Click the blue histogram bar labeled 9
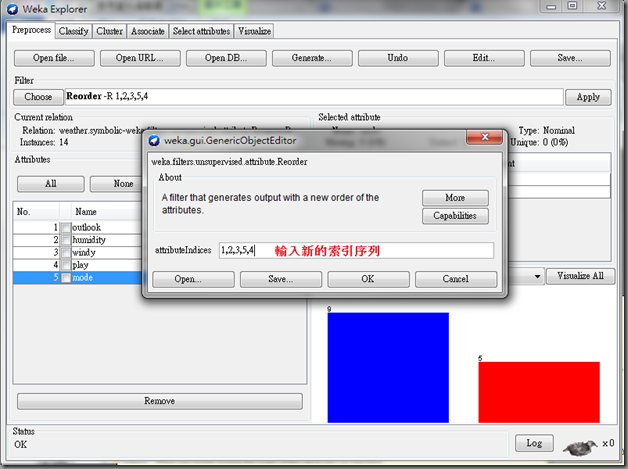The image size is (628, 469). click(x=388, y=368)
